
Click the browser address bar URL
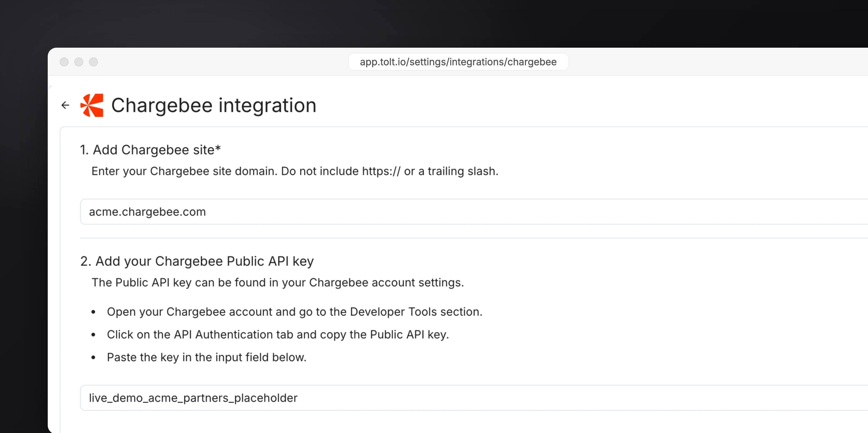pyautogui.click(x=458, y=62)
